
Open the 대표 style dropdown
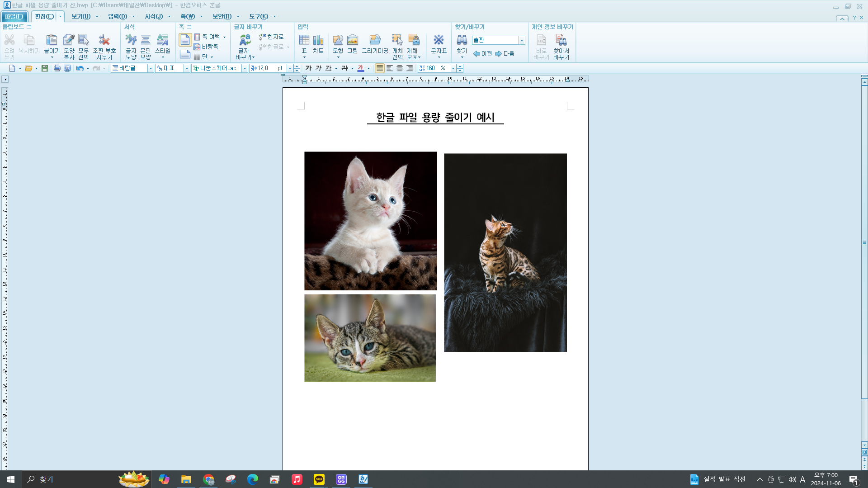pos(186,68)
